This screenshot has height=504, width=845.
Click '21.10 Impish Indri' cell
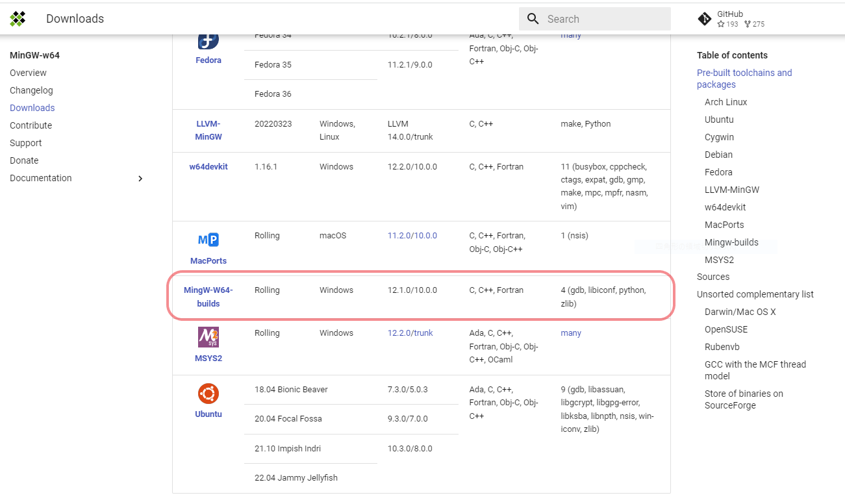point(288,449)
